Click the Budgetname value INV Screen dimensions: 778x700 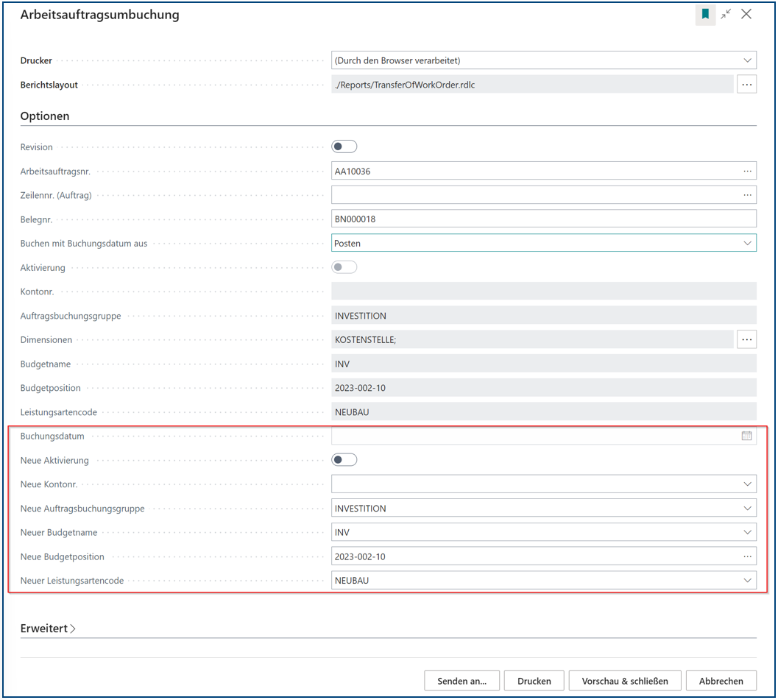tap(544, 364)
